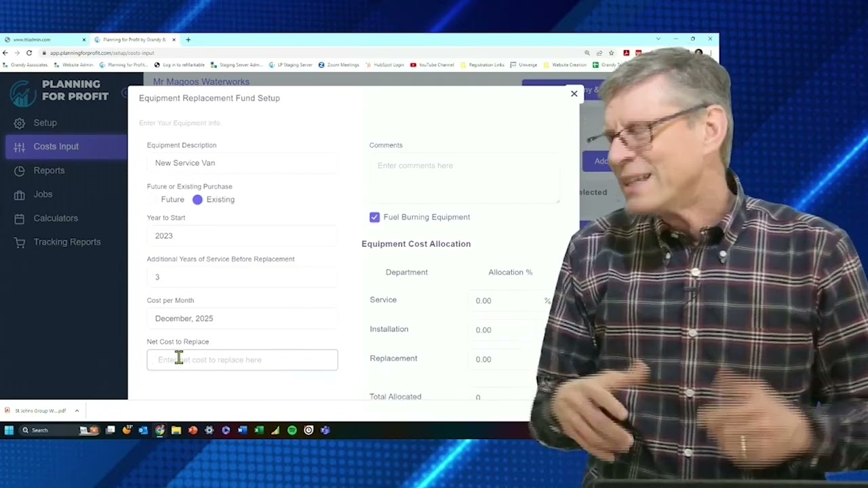Open Excel from the taskbar
The image size is (868, 488).
tap(259, 430)
